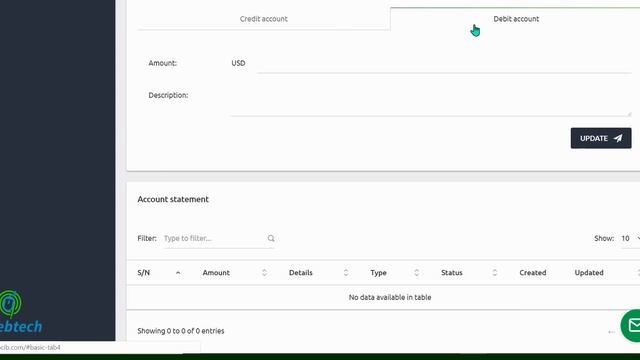Image resolution: width=640 pixels, height=360 pixels.
Task: Submit with the UPDATE button
Action: pos(601,138)
